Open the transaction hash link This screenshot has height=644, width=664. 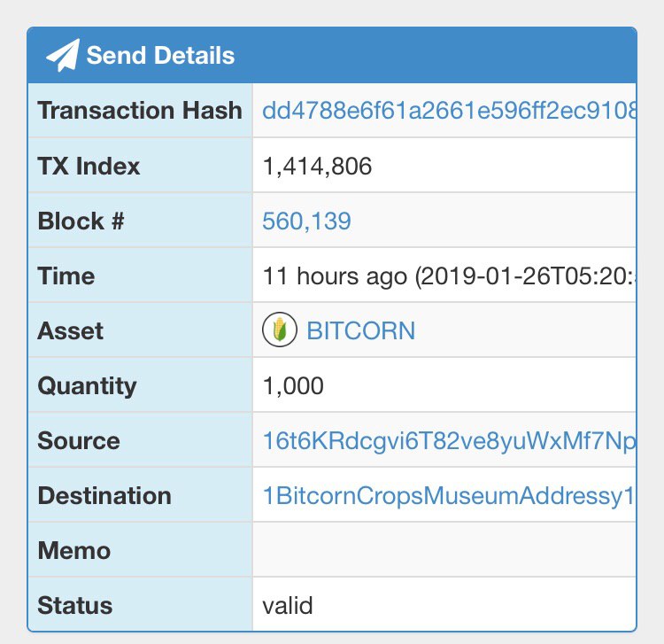point(449,110)
